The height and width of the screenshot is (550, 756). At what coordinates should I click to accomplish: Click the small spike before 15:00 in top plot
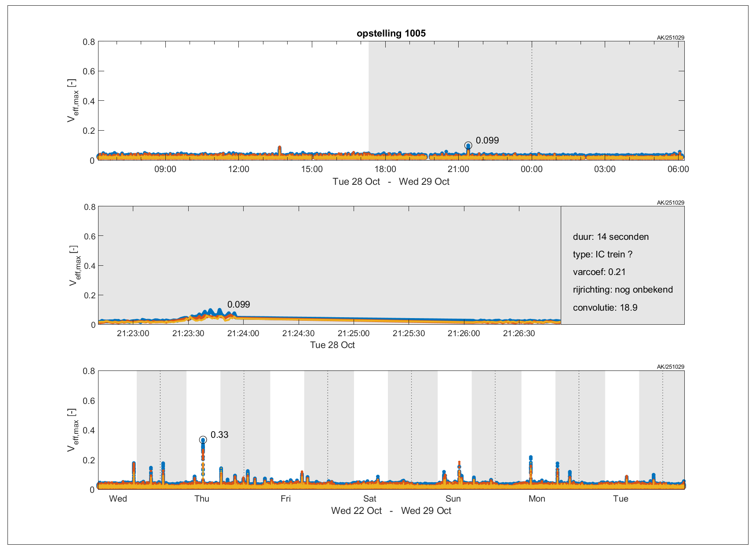coord(279,149)
